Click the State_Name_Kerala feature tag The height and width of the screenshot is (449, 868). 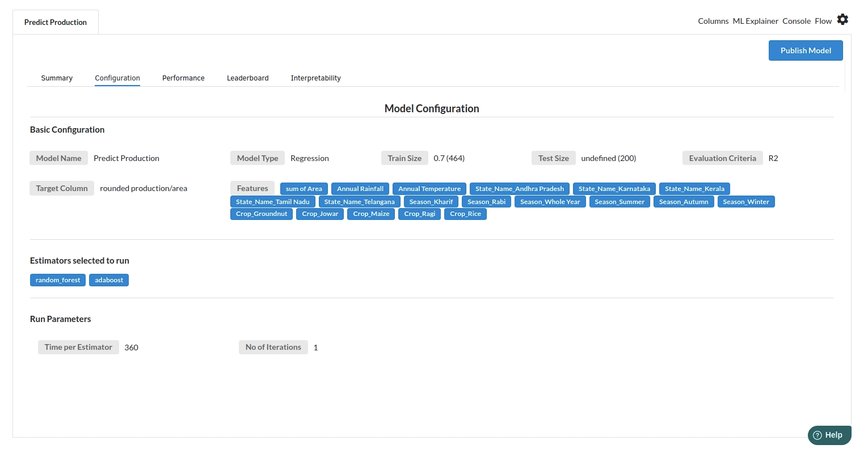point(694,189)
